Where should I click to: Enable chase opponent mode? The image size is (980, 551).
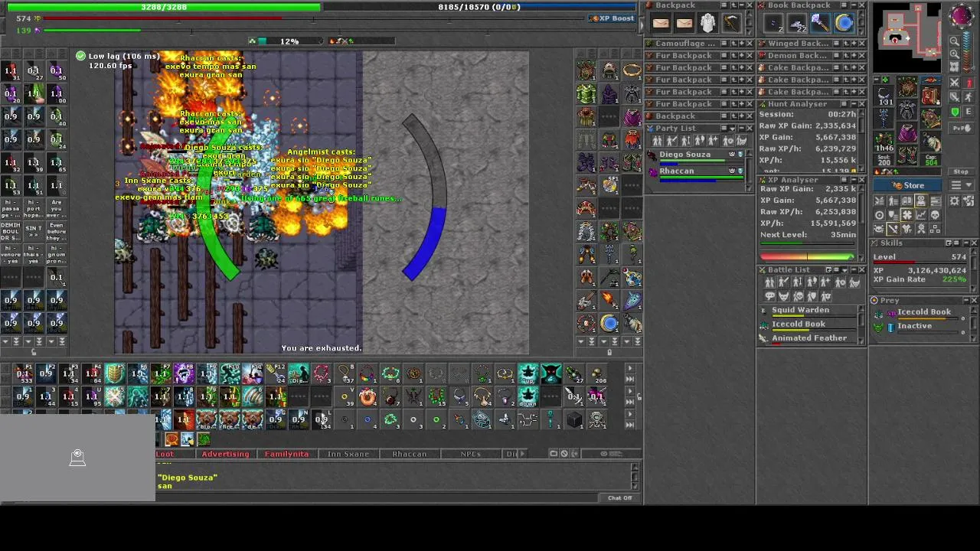click(969, 96)
